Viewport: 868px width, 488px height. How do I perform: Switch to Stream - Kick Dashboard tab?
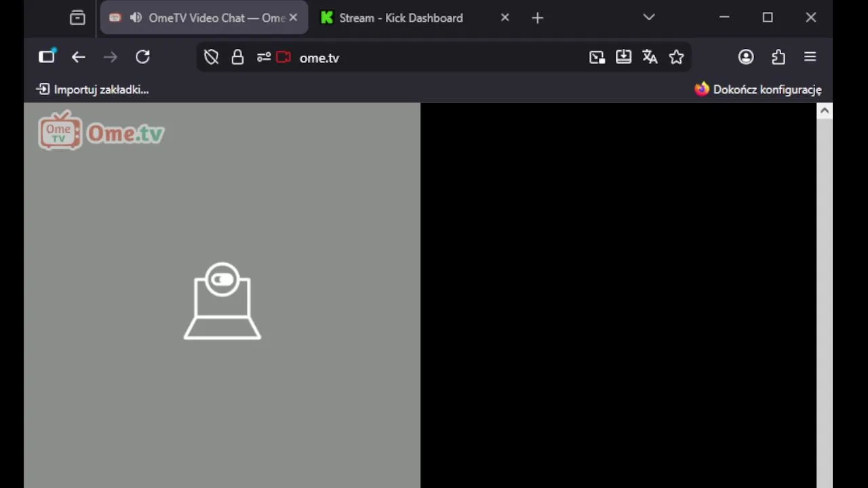[x=401, y=18]
